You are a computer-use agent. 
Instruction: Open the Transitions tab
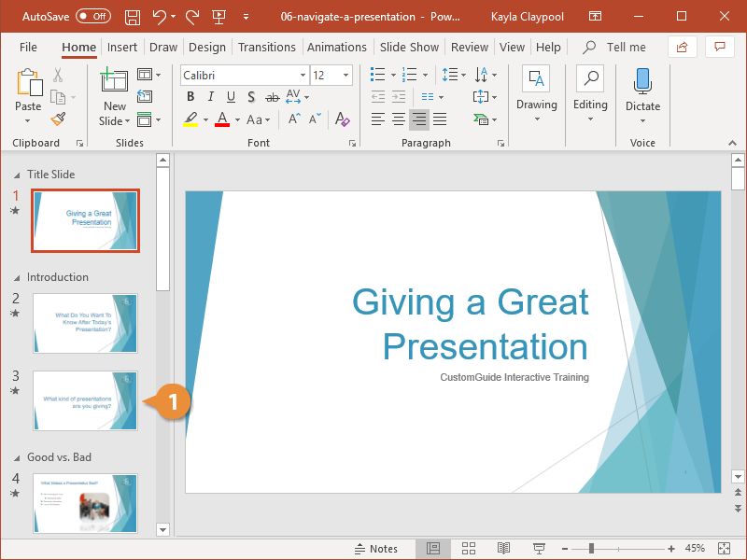(x=266, y=47)
